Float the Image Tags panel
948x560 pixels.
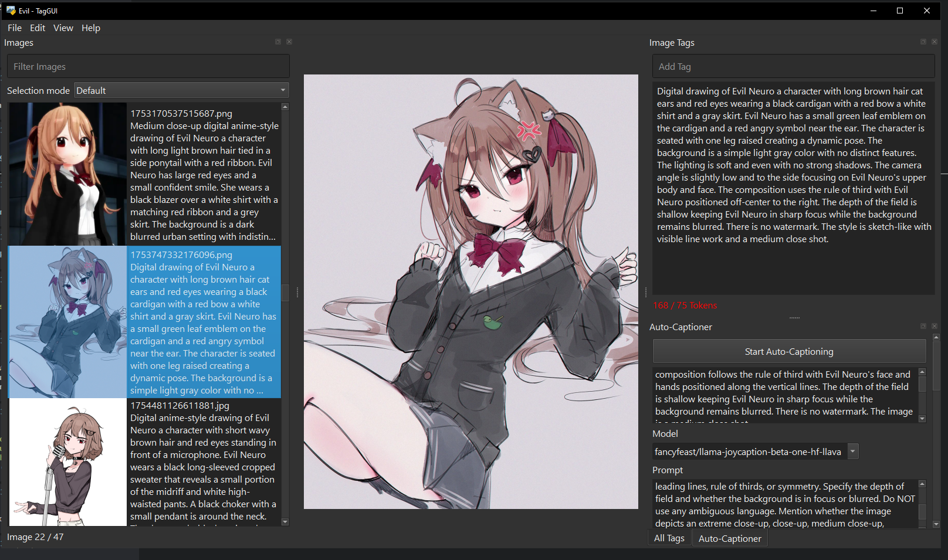(923, 42)
